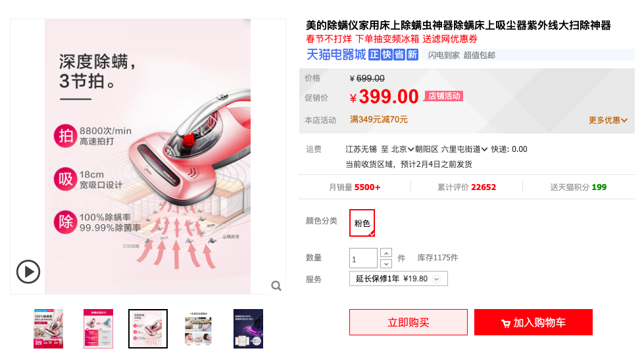Expand 更多优惠 promotions
The image size is (644, 361).
tap(608, 120)
